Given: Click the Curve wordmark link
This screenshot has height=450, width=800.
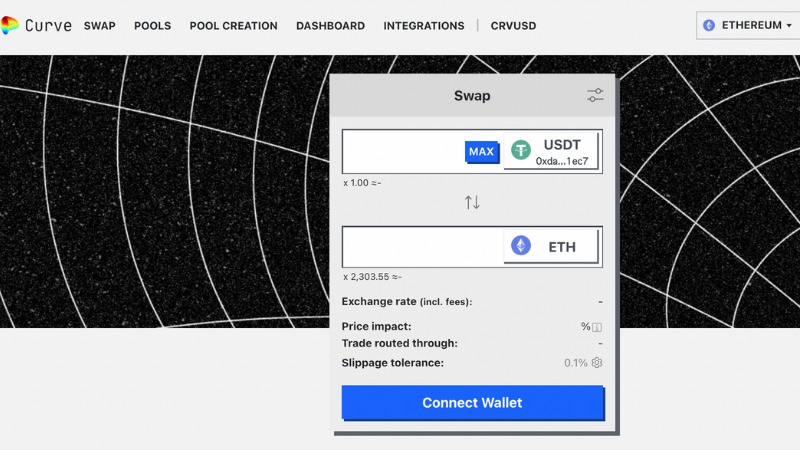Looking at the screenshot, I should [48, 26].
